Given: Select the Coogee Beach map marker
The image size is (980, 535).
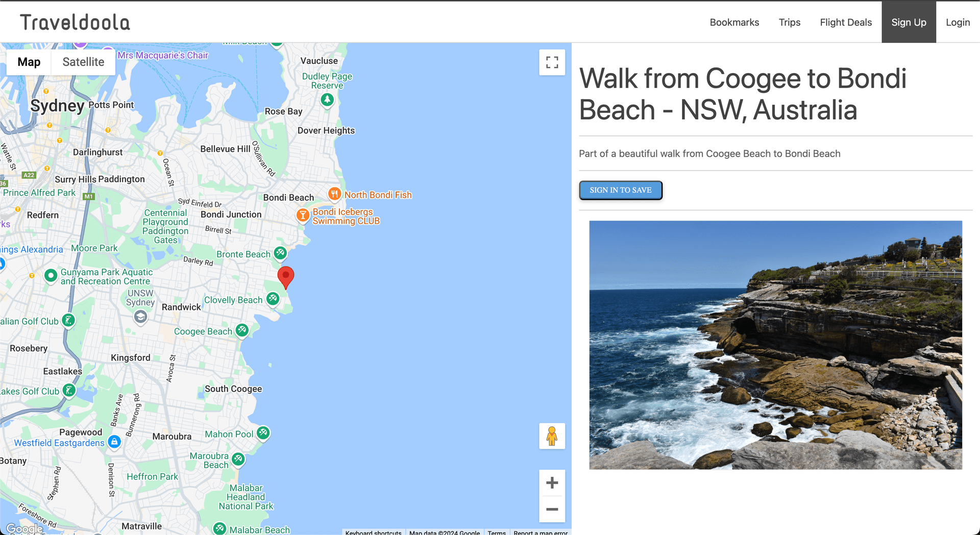Looking at the screenshot, I should (242, 330).
